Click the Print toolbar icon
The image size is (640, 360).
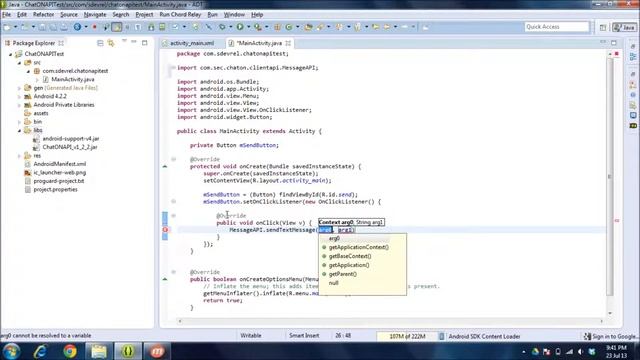pyautogui.click(x=64, y=27)
